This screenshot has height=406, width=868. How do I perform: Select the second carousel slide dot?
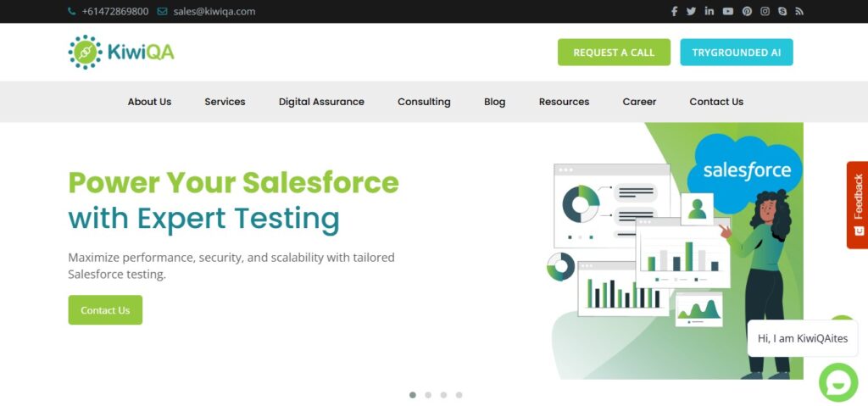coord(428,395)
